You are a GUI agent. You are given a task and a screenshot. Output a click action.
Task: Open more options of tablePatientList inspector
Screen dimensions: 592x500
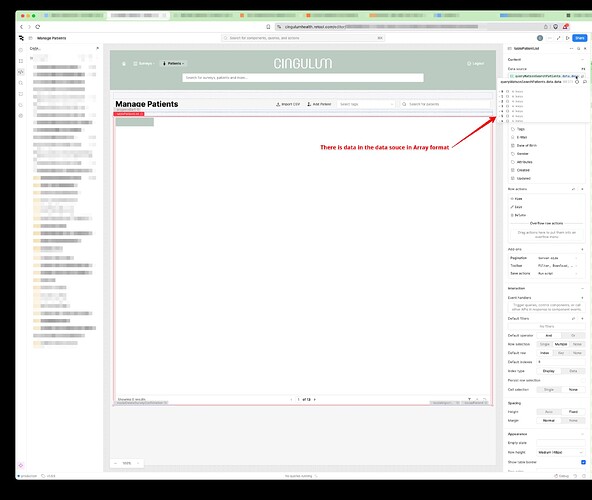(x=571, y=49)
